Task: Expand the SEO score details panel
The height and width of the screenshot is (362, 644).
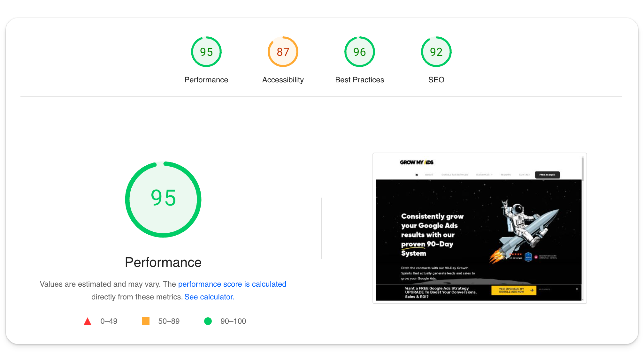Action: pyautogui.click(x=436, y=60)
